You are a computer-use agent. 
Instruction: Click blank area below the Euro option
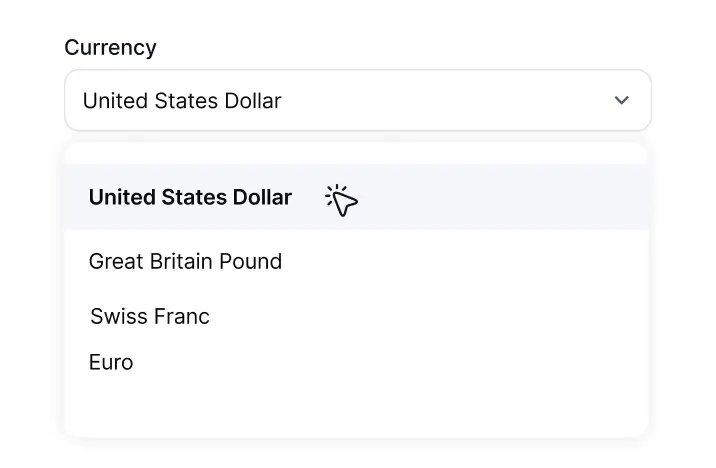[356, 411]
